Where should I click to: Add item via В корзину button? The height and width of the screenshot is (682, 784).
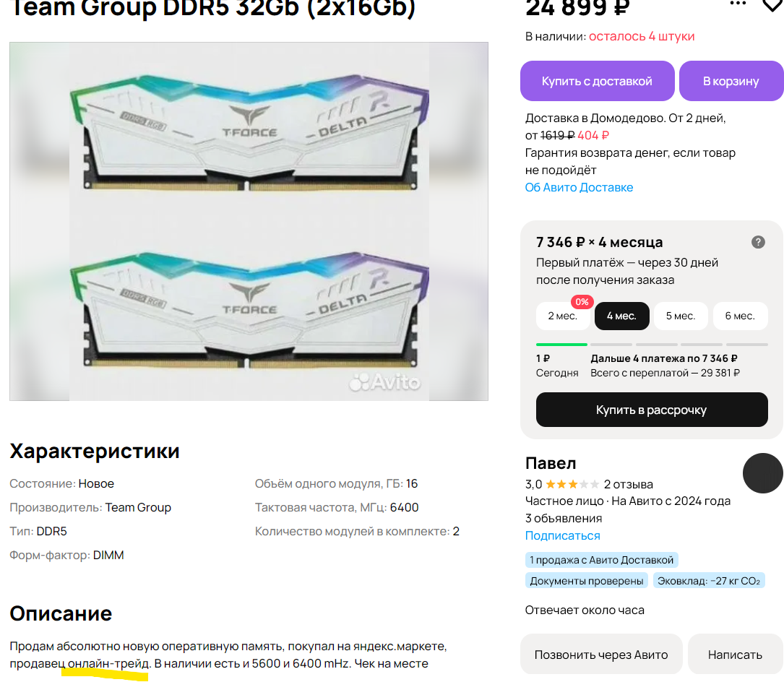point(731,81)
